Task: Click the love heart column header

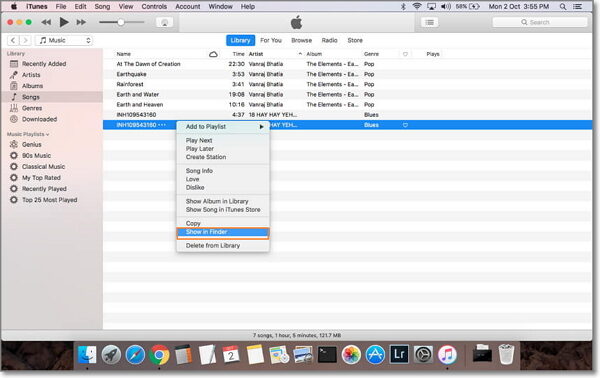Action: click(x=405, y=54)
